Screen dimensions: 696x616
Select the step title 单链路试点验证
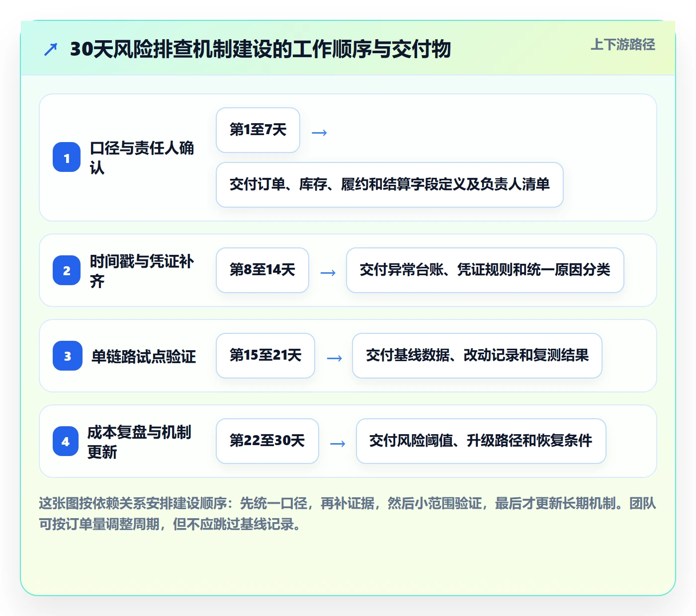[144, 356]
